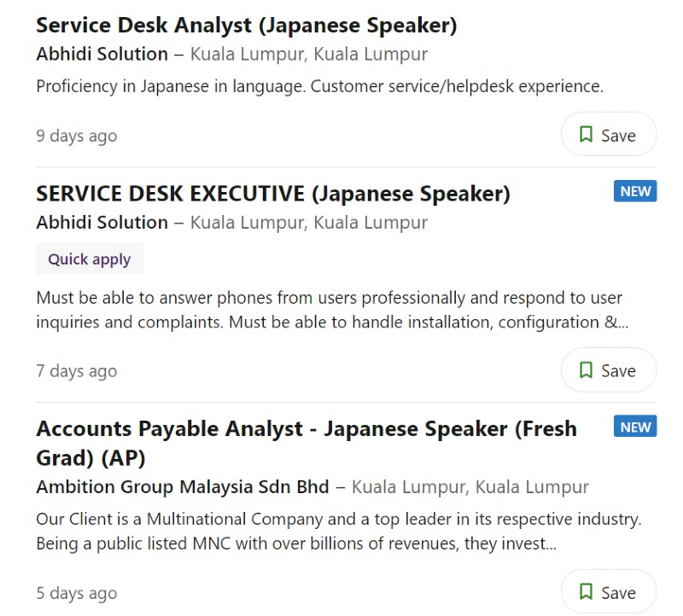
Task: Save the job posted 5 days ago
Action: 609,592
